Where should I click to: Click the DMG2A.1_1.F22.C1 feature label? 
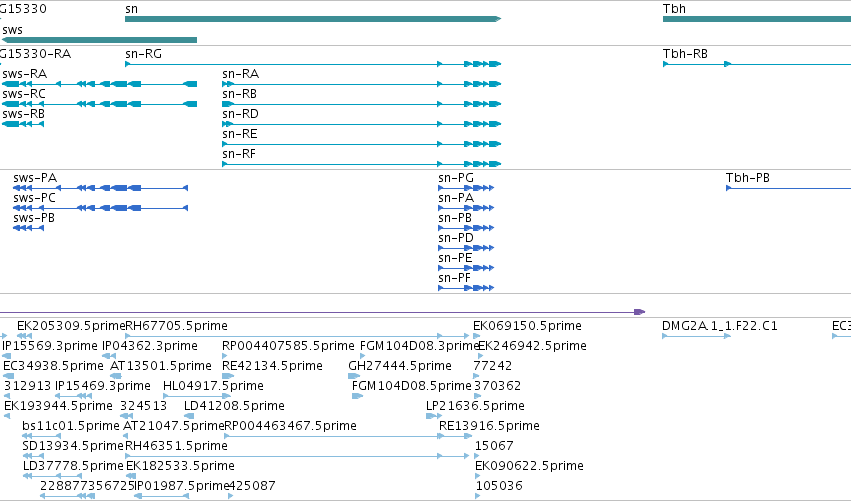pos(720,326)
